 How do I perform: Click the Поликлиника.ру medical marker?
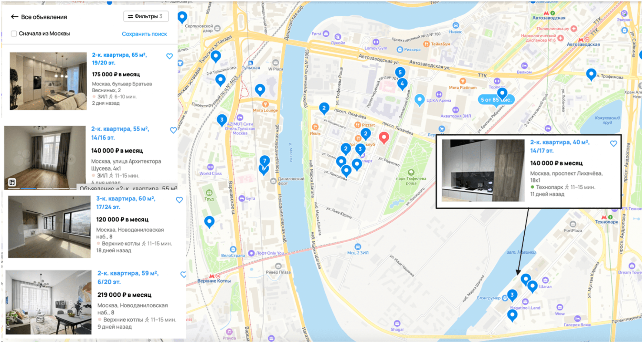coord(574,29)
